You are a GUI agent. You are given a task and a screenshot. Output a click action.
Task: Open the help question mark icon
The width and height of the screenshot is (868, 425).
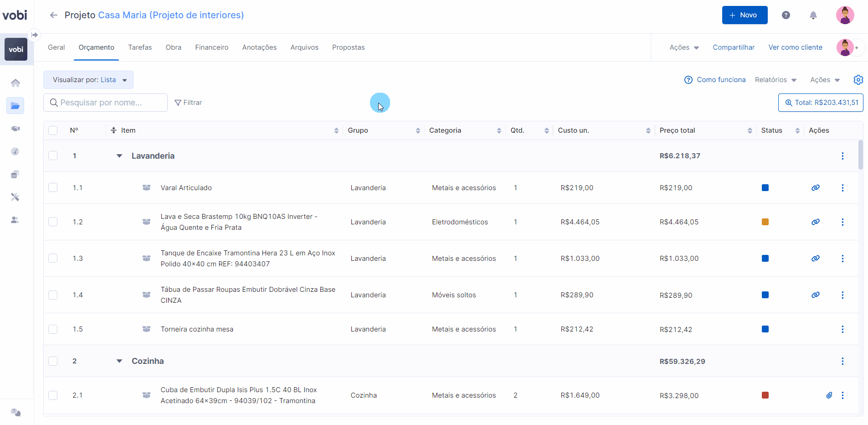click(x=786, y=16)
